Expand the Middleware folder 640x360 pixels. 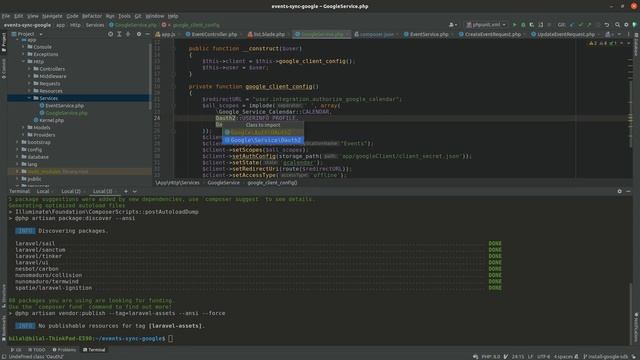tap(29, 76)
